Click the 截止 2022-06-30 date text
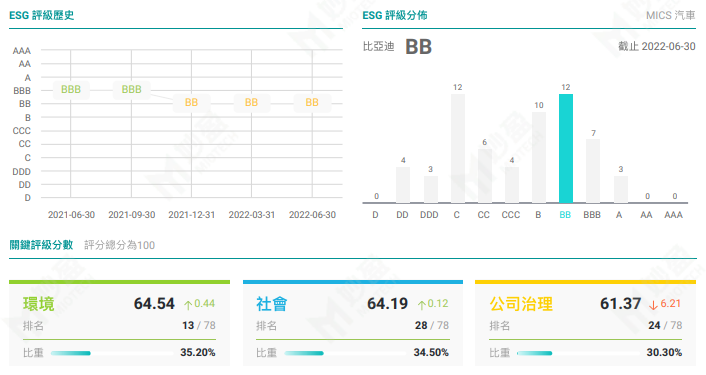706x375 pixels. [x=657, y=46]
